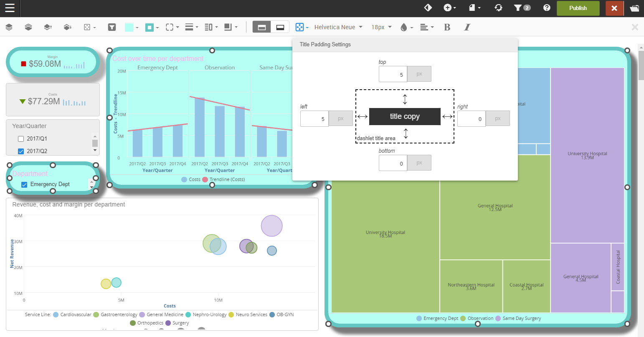Viewport: 644px width, 337px height.
Task: Click the bring-to-front layers icon
Action: (9, 27)
